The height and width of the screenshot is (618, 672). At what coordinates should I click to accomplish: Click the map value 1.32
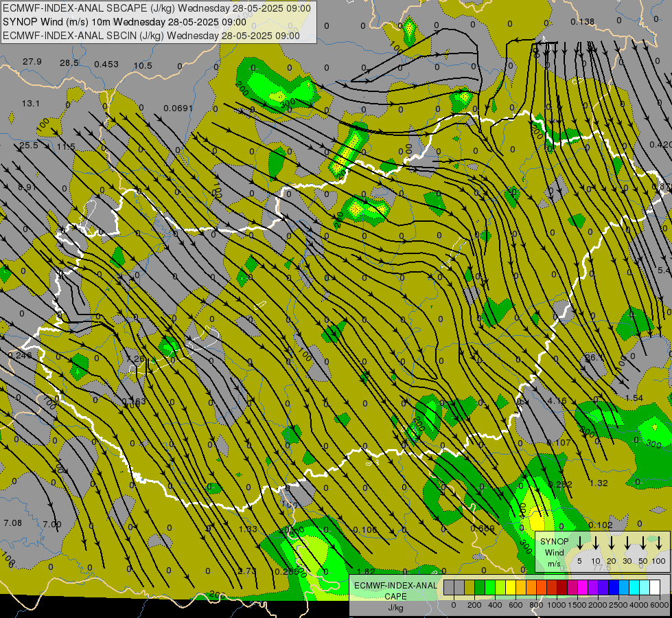point(599,483)
